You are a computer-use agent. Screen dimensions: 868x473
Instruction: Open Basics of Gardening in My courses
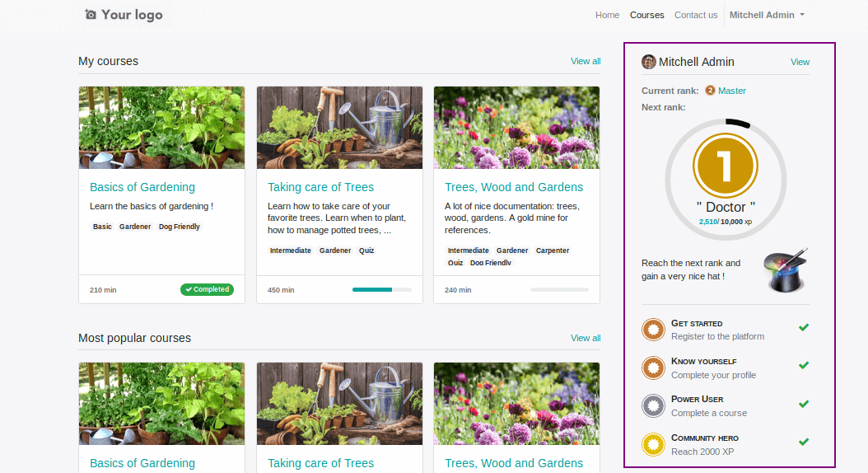pyautogui.click(x=142, y=187)
